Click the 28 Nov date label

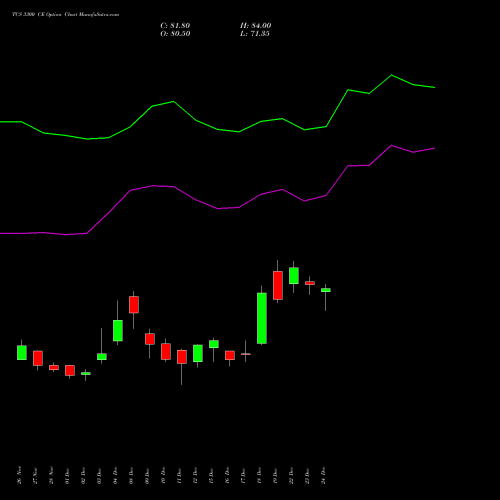point(51,475)
